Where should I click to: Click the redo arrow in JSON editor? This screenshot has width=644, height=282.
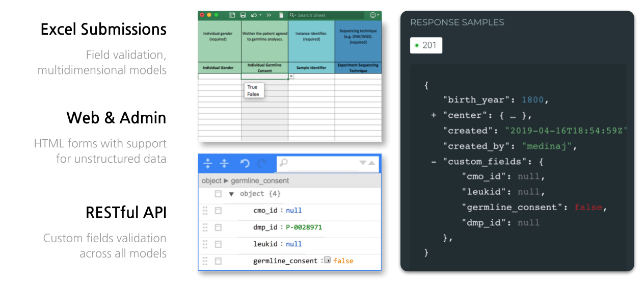click(x=262, y=163)
